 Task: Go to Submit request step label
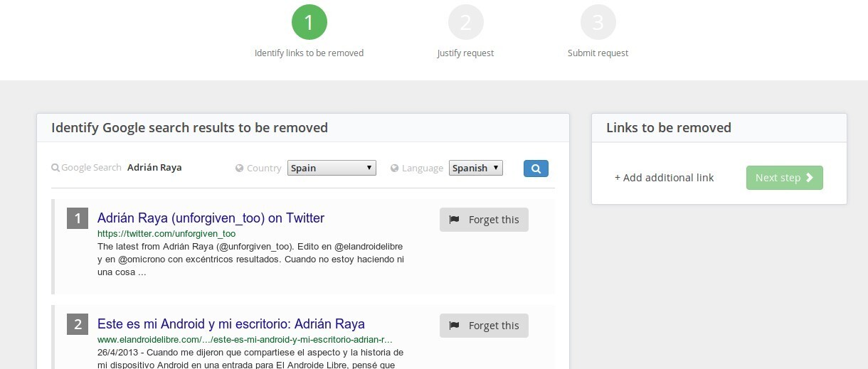point(598,53)
